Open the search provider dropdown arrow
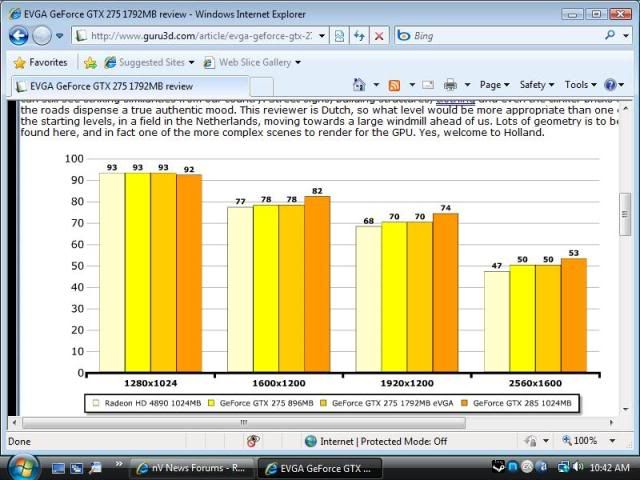 [626, 36]
